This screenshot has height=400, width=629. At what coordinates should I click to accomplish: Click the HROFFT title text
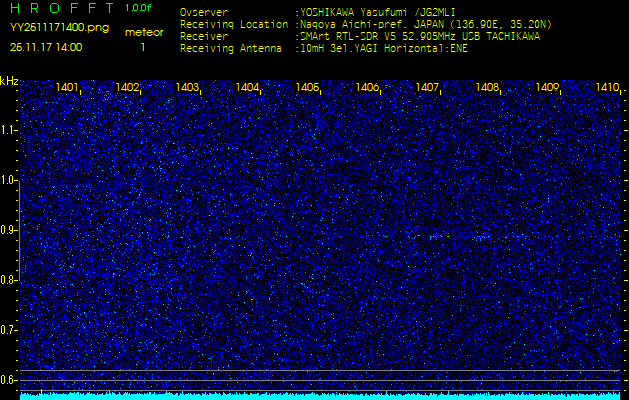pos(62,8)
